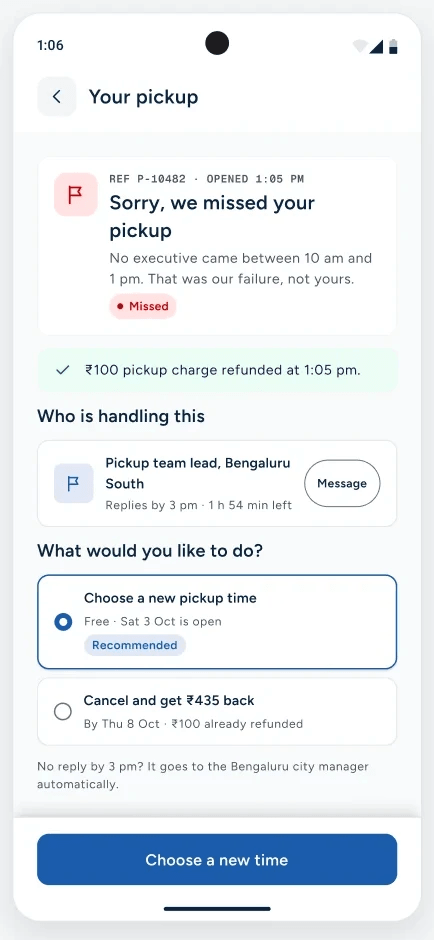Image resolution: width=434 pixels, height=940 pixels.
Task: Tap the Recommended tag
Action: coord(135,646)
